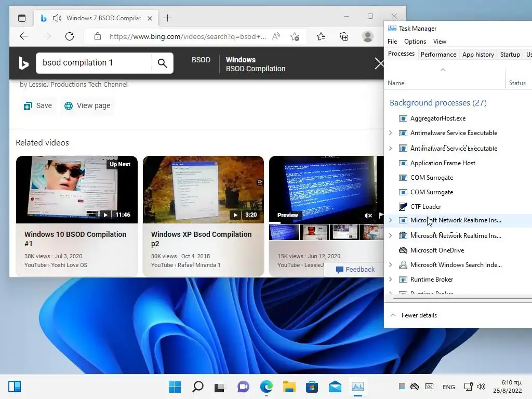This screenshot has height=399, width=532.
Task: Expand the Runtime Broker row
Action: [391, 279]
